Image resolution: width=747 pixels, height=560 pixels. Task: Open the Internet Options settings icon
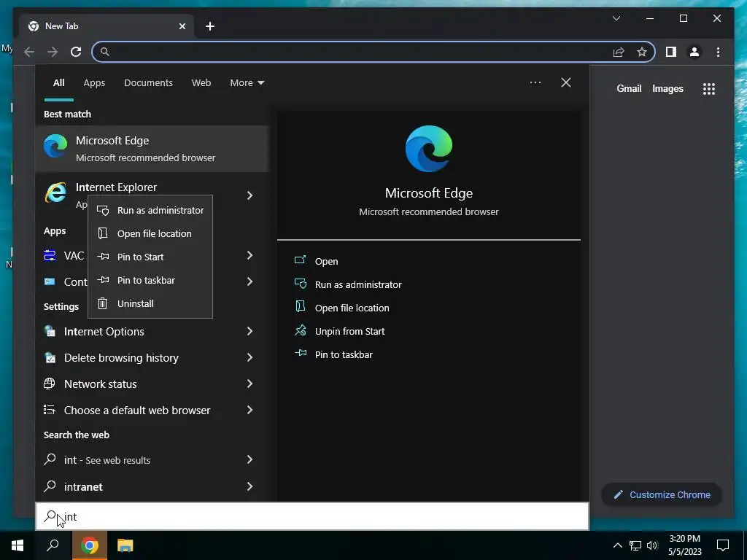pos(50,331)
